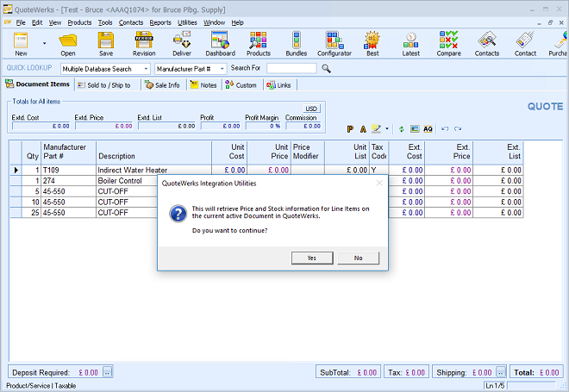Expand the Multiple Database Search dropdown
The width and height of the screenshot is (569, 392).
(146, 68)
